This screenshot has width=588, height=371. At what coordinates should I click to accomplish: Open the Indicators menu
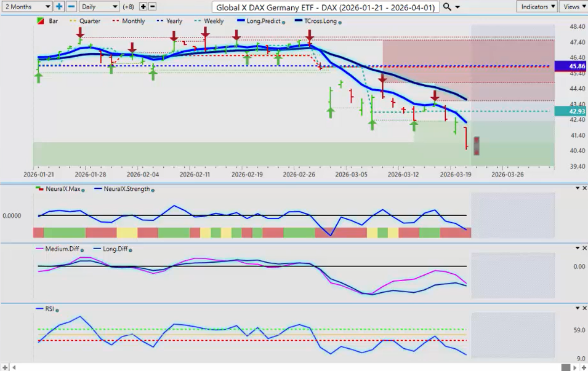537,6
